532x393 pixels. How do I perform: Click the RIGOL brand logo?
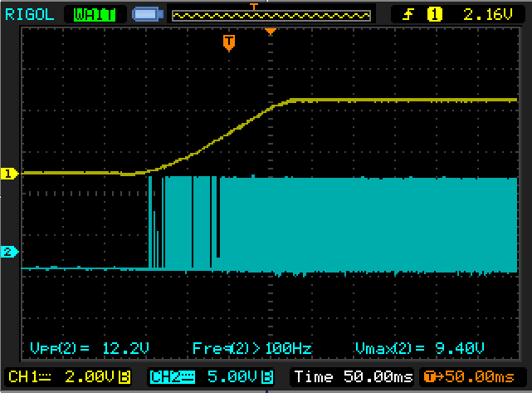pyautogui.click(x=30, y=15)
